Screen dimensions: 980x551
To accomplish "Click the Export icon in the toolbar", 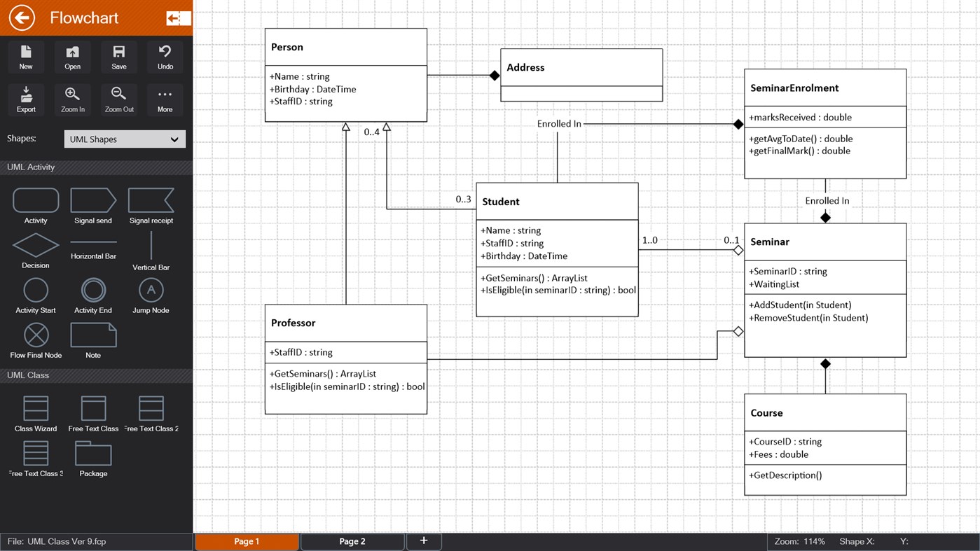I will [25, 99].
